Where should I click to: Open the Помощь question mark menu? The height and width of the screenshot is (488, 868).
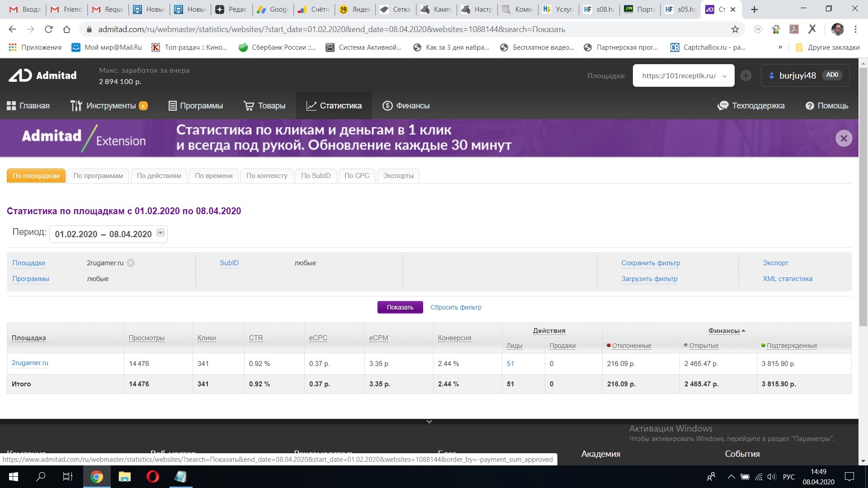click(x=809, y=106)
